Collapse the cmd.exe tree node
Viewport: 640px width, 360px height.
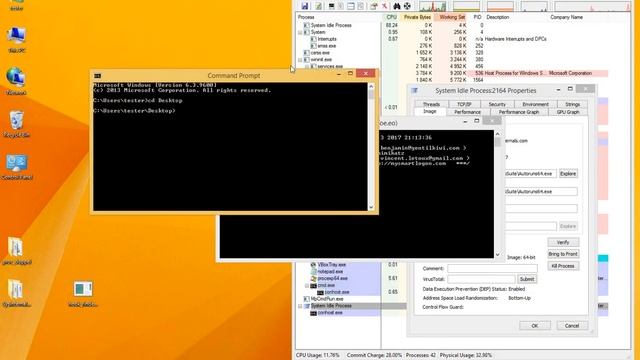pyautogui.click(x=307, y=285)
